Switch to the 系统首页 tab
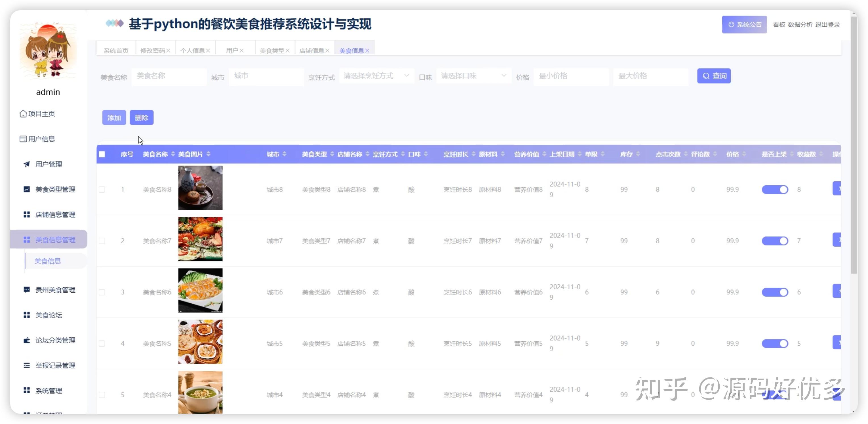 pos(115,50)
